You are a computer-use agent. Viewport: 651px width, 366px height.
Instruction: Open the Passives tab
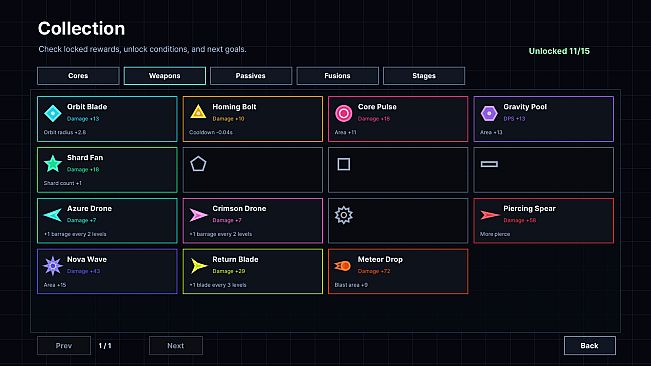[x=251, y=76]
